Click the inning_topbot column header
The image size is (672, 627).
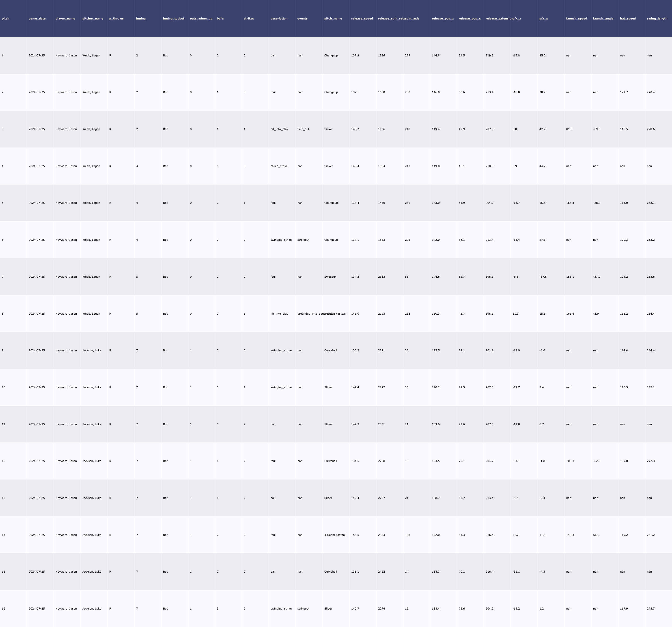(x=173, y=19)
